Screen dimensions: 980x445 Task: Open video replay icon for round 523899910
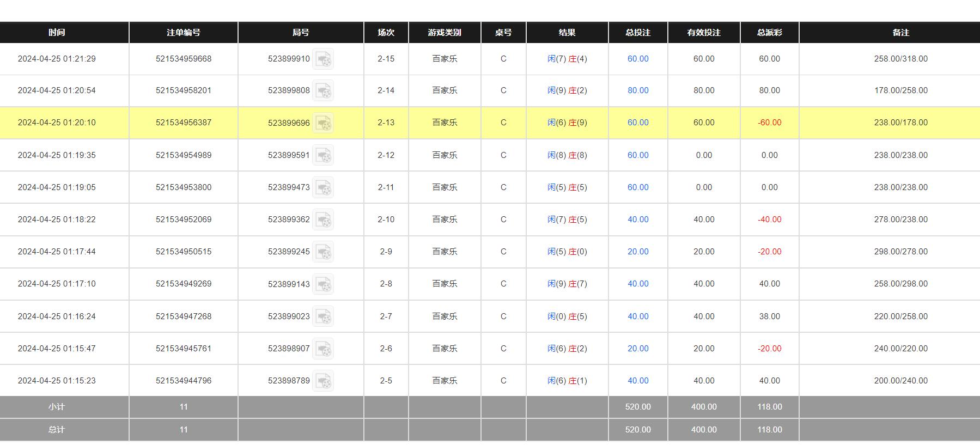[x=323, y=59]
